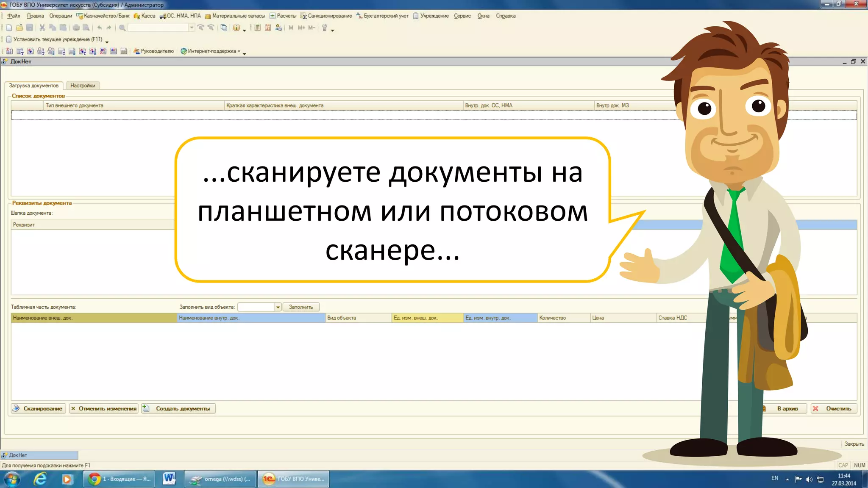
Task: Click the Users list icon
Action: [278, 28]
